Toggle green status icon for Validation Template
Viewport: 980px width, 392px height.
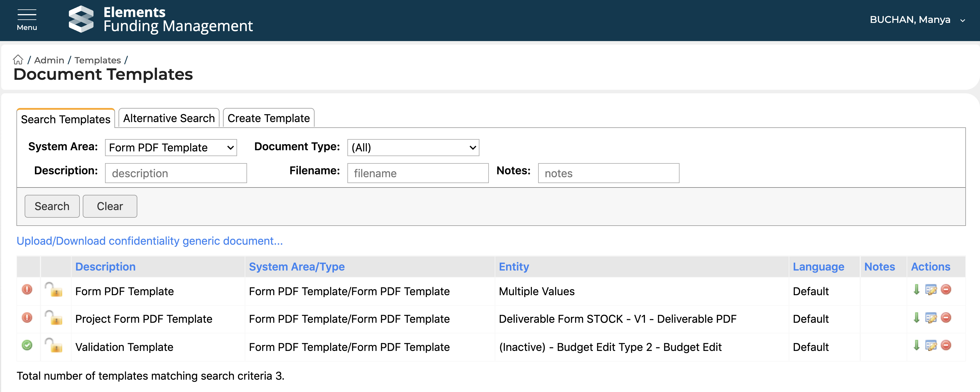point(27,346)
